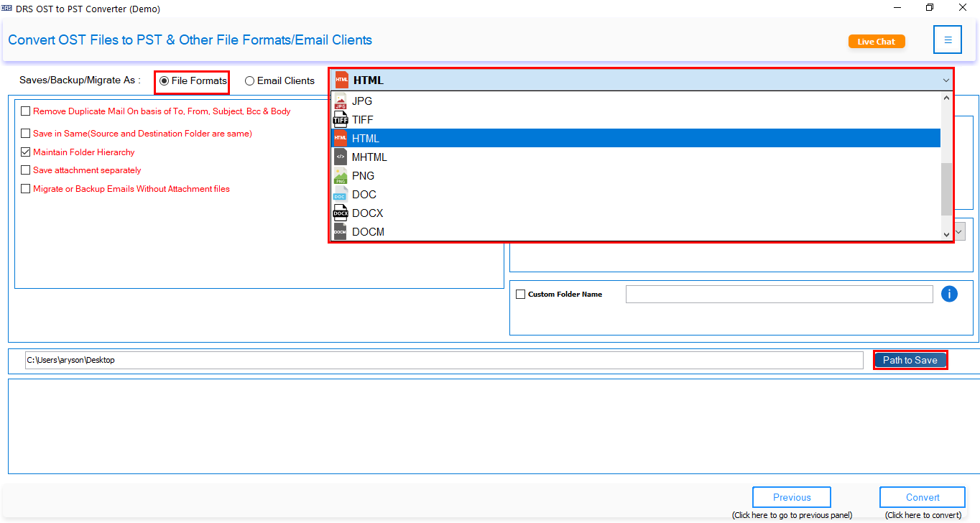Click the Custom Folder Name text field
The width and height of the screenshot is (980, 523).
tap(780, 294)
